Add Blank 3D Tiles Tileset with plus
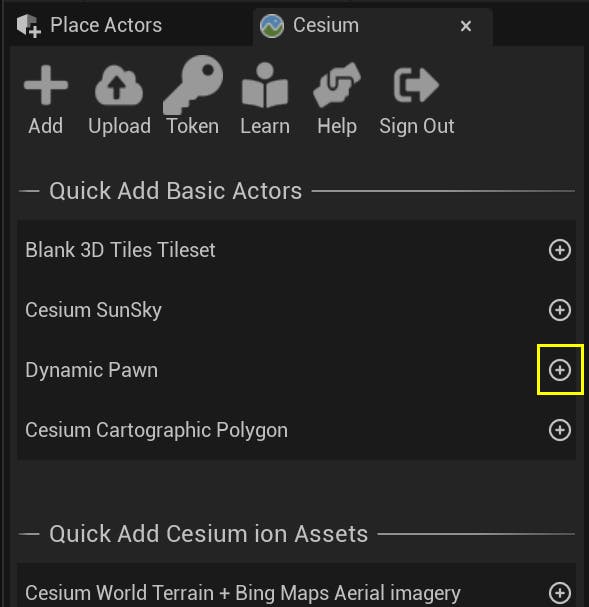 point(560,250)
